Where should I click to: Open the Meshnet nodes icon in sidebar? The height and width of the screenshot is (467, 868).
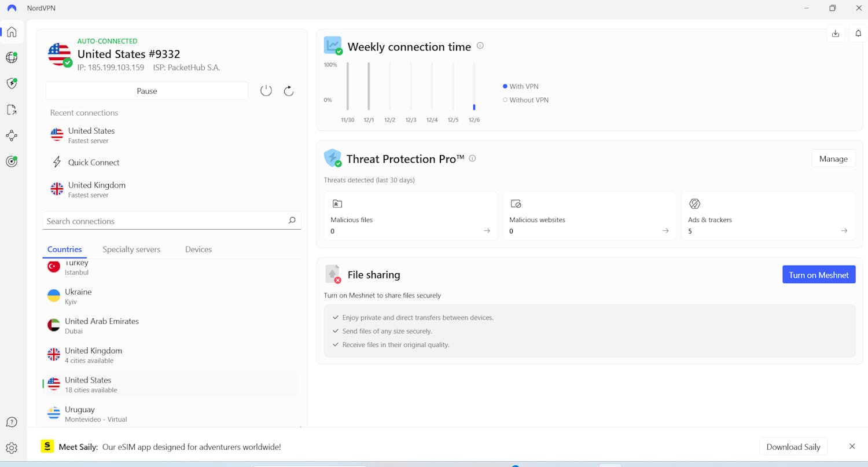pos(12,135)
